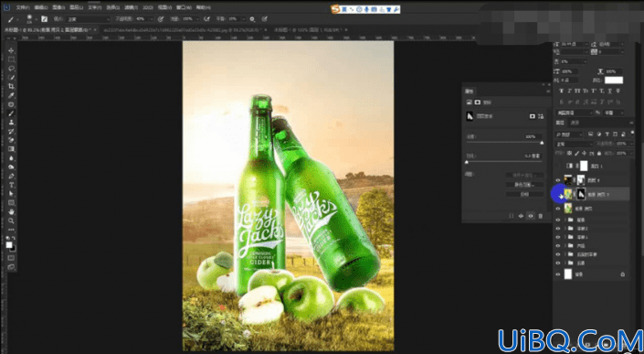Viewport: 644px width, 354px height.
Task: Open the smoothing options gear icon
Action: pos(252,19)
